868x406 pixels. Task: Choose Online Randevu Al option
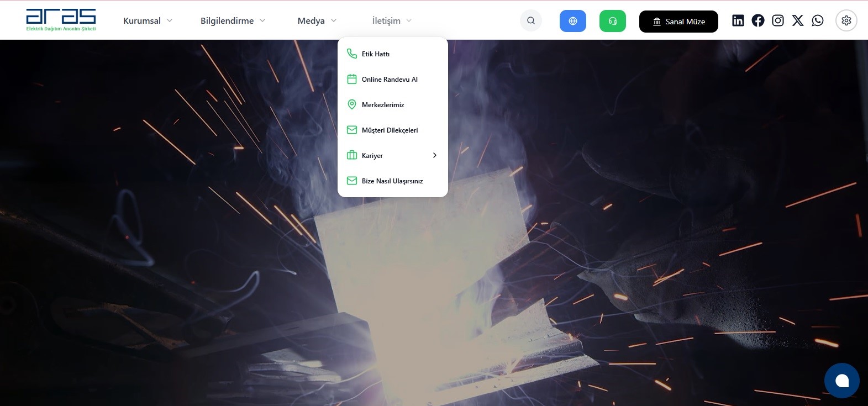click(390, 79)
